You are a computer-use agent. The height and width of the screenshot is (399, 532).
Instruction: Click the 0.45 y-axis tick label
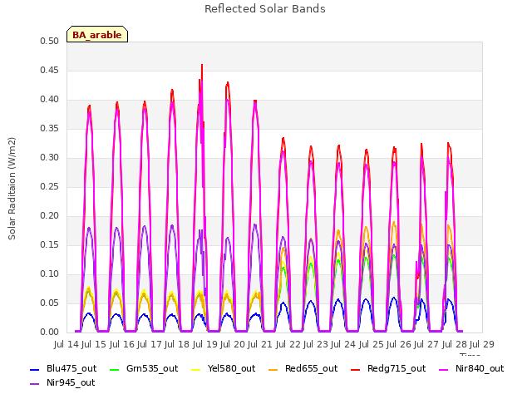[50, 70]
